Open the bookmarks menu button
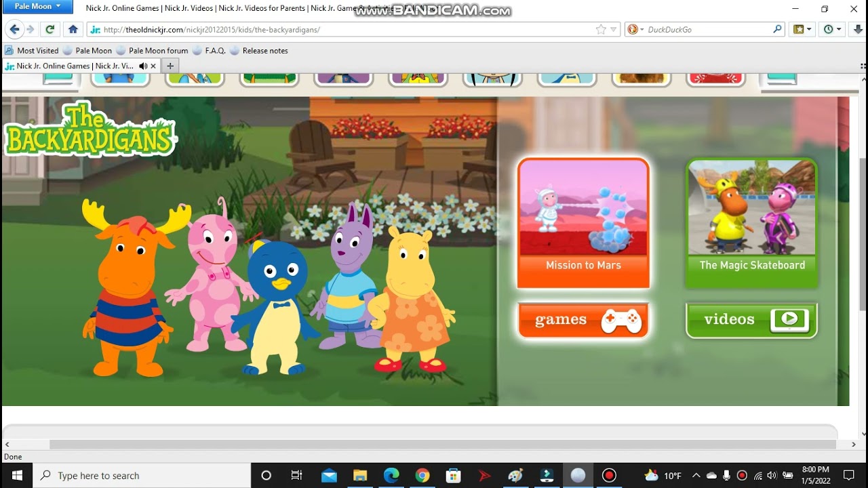The height and width of the screenshot is (488, 868). tap(802, 29)
